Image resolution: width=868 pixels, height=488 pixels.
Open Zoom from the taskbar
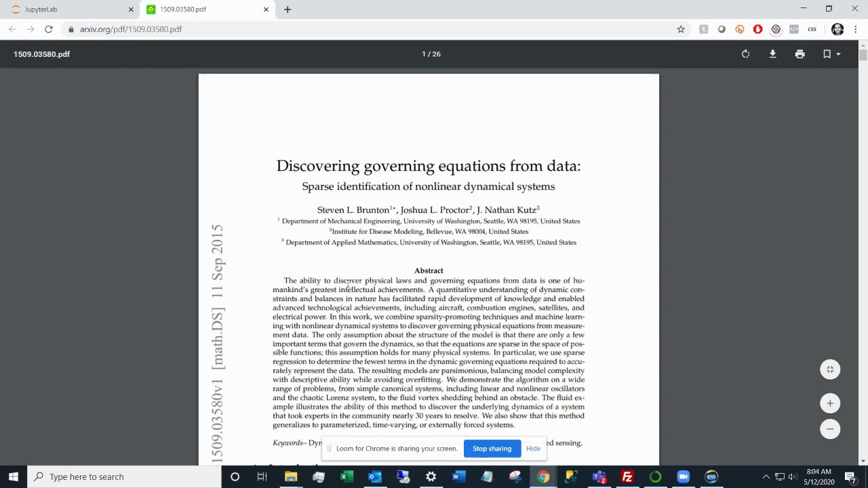click(683, 476)
